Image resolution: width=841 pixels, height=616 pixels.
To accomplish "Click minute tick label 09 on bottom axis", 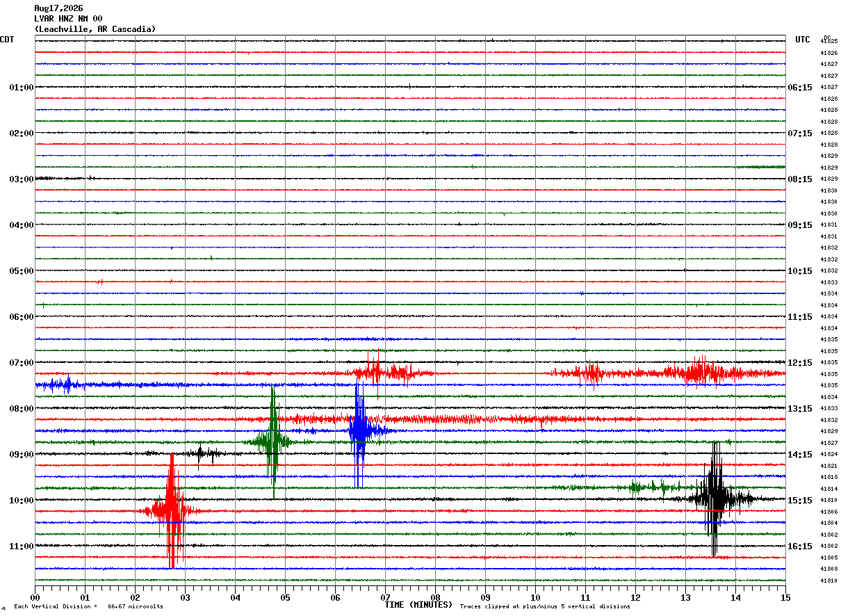I will tap(485, 598).
